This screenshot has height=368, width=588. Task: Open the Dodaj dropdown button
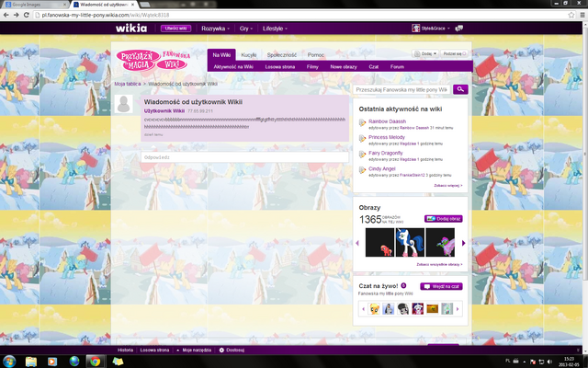coord(425,53)
